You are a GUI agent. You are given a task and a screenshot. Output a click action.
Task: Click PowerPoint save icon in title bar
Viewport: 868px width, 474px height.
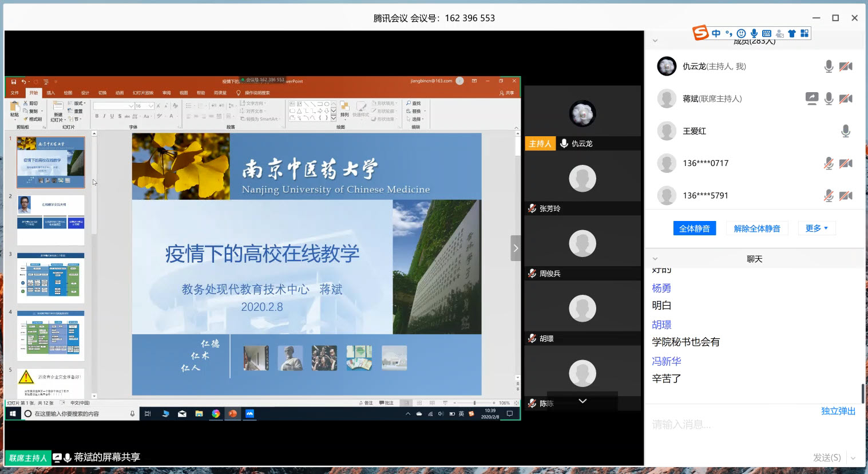pyautogui.click(x=14, y=81)
